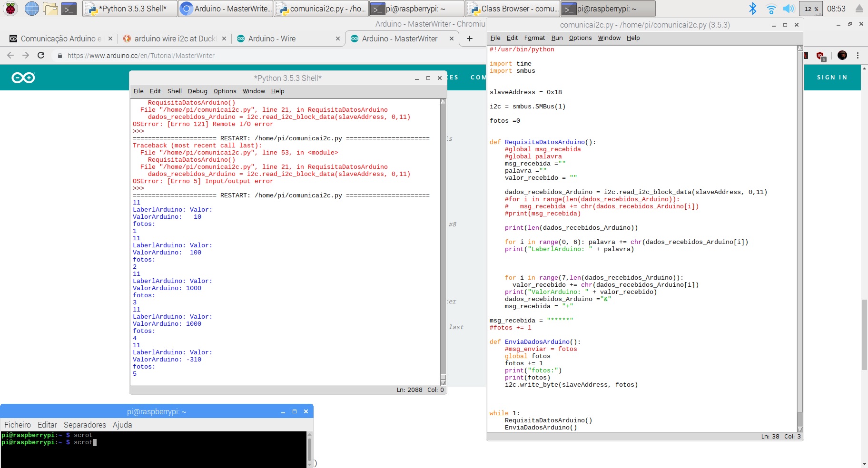Launch the web browser globe icon

click(31, 9)
